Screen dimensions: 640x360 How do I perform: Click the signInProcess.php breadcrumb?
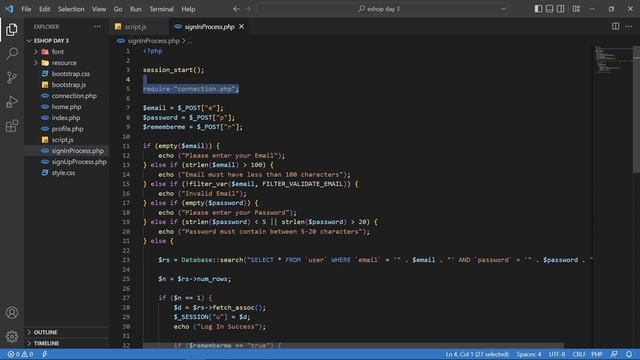pos(153,41)
